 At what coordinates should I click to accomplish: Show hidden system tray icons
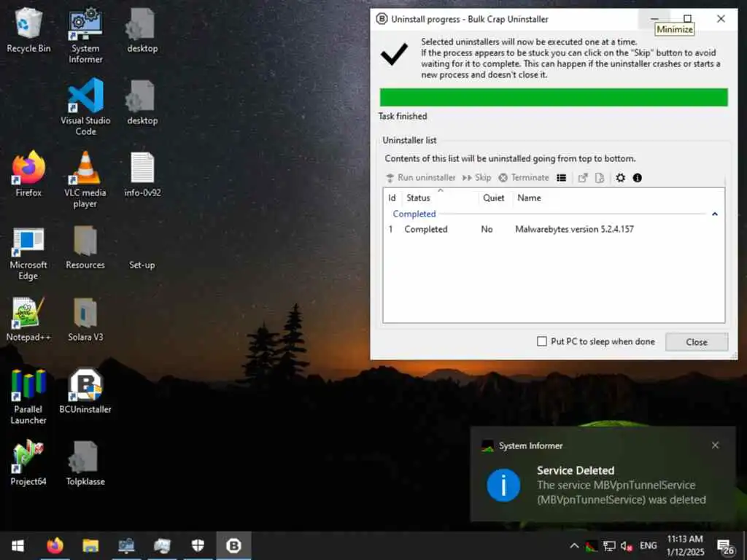coord(574,546)
